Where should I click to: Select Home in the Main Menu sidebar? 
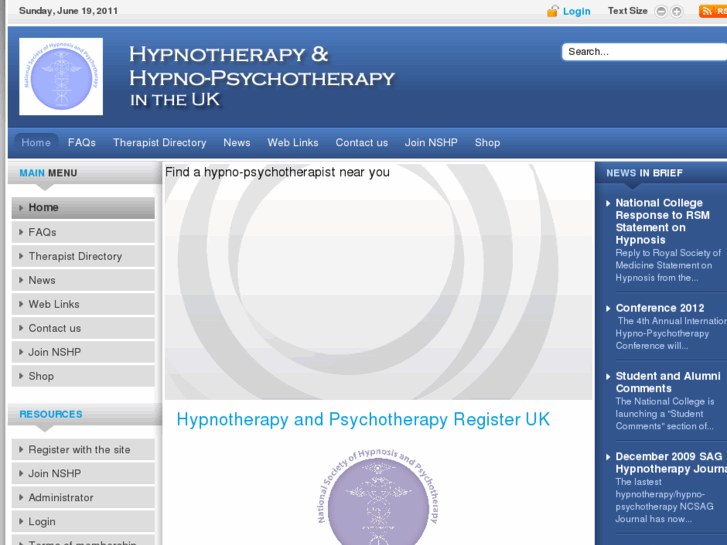pyautogui.click(x=83, y=207)
